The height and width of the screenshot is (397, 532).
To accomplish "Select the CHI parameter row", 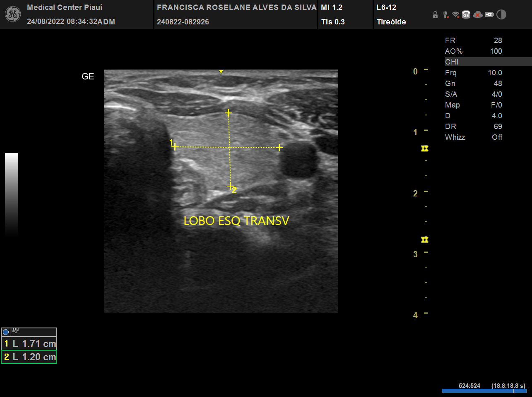I will pyautogui.click(x=487, y=62).
